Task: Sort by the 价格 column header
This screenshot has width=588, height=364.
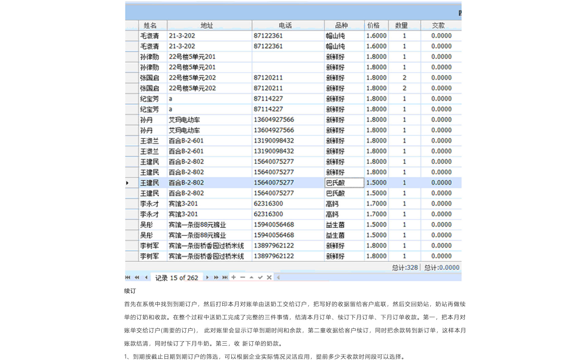Action: pos(376,25)
